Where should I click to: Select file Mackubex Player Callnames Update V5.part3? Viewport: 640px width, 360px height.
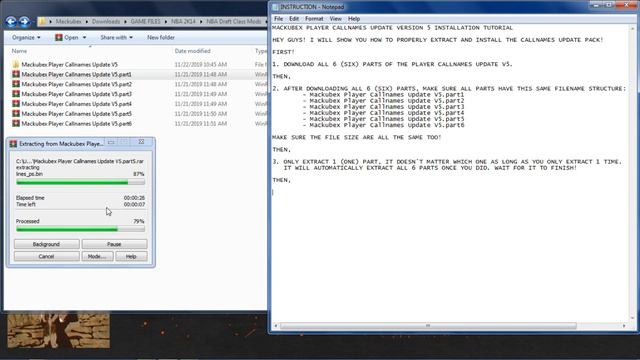77,94
